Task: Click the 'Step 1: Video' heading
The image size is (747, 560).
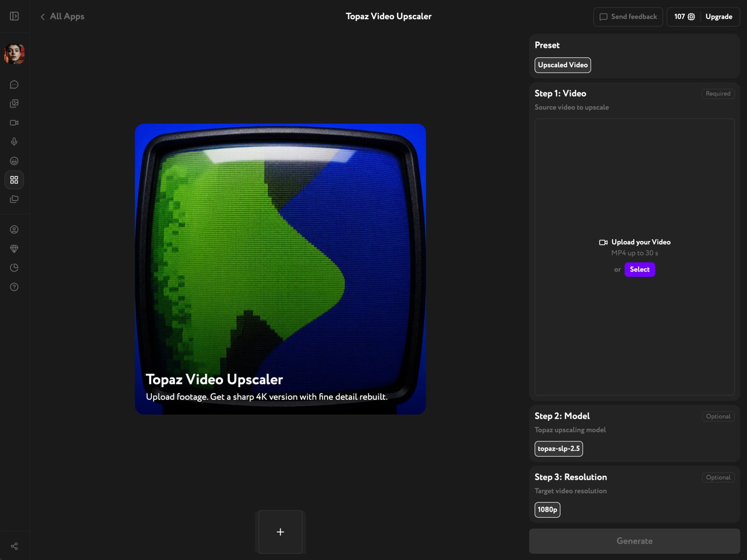Action: (x=560, y=94)
